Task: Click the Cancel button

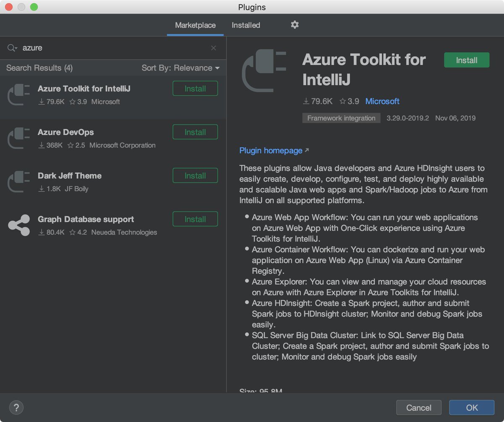Action: [419, 408]
